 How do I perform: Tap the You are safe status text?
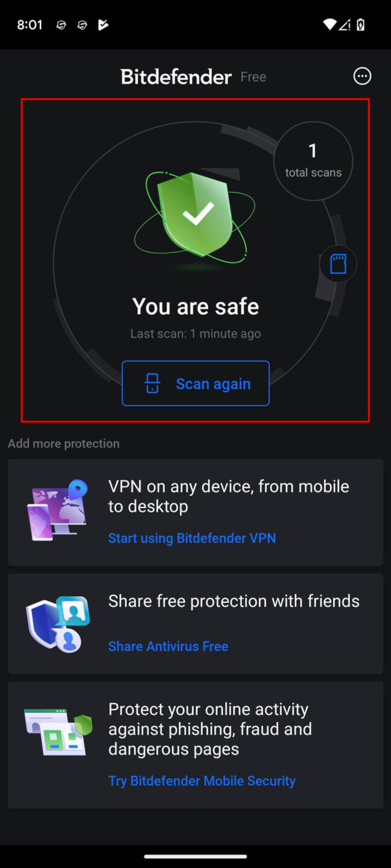195,306
